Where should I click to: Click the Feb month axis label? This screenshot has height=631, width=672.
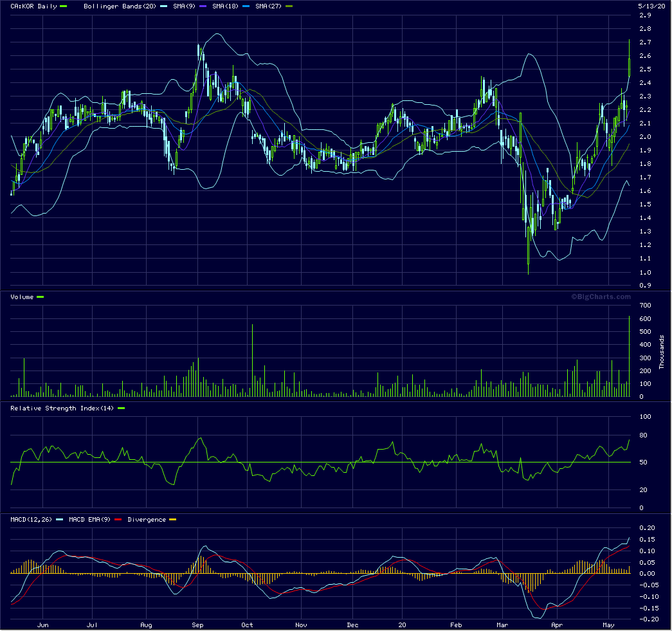[x=456, y=625]
